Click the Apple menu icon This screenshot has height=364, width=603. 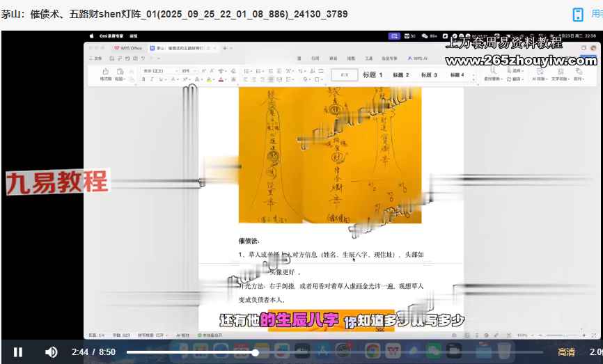coord(91,35)
